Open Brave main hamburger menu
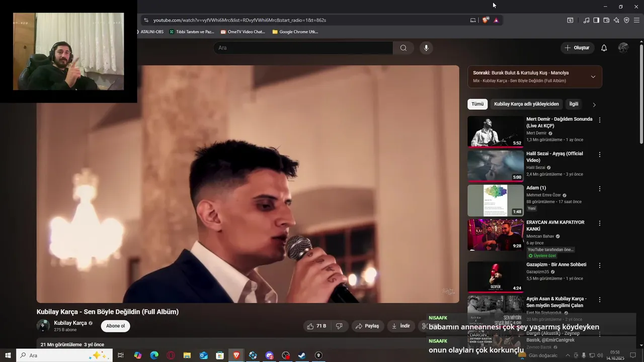 click(636, 20)
